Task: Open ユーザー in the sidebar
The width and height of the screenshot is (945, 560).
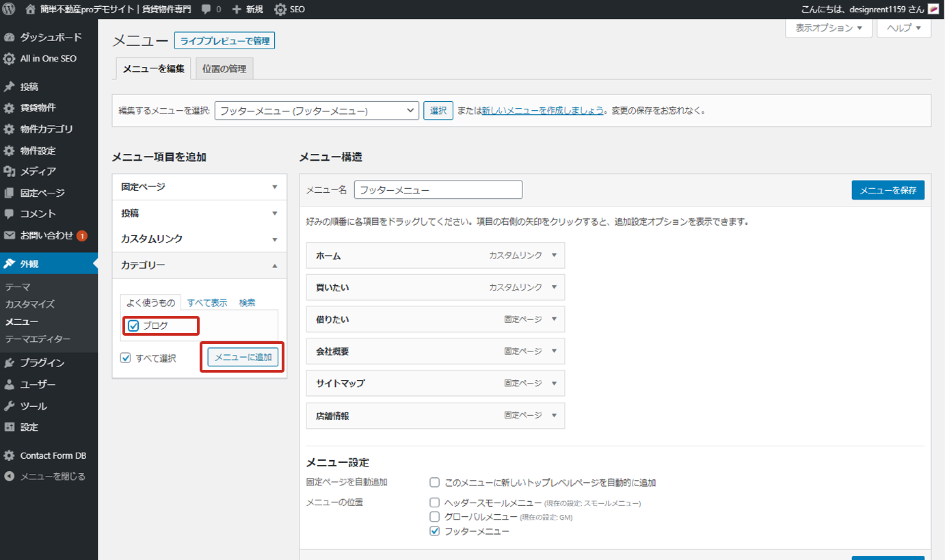Action: pos(38,384)
